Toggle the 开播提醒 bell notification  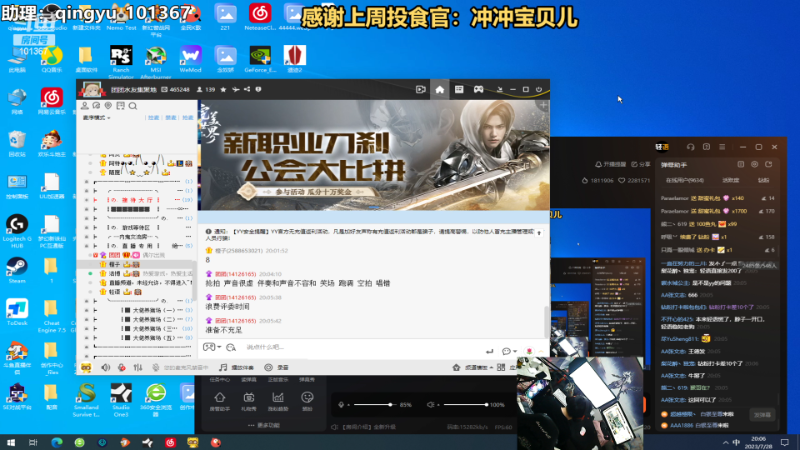(610, 164)
